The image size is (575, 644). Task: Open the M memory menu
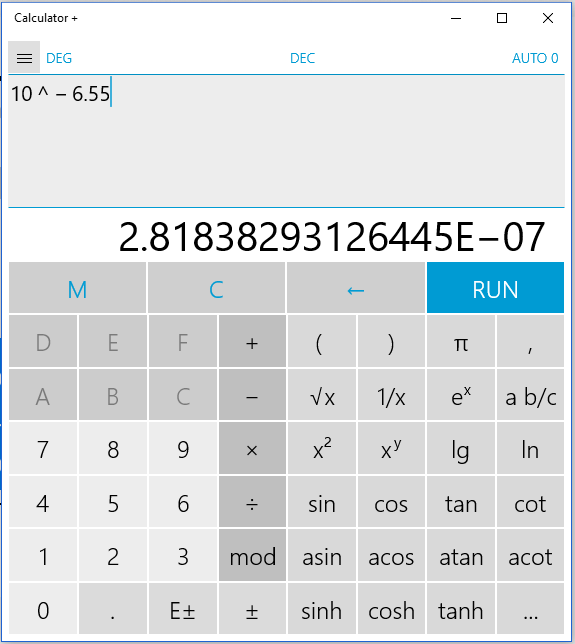coord(77,288)
